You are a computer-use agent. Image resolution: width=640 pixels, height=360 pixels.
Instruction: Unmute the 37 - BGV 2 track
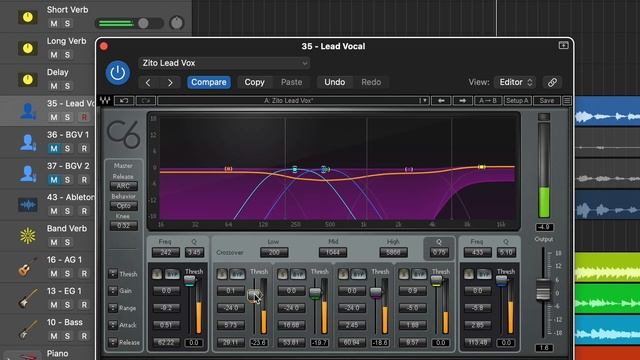click(x=53, y=180)
